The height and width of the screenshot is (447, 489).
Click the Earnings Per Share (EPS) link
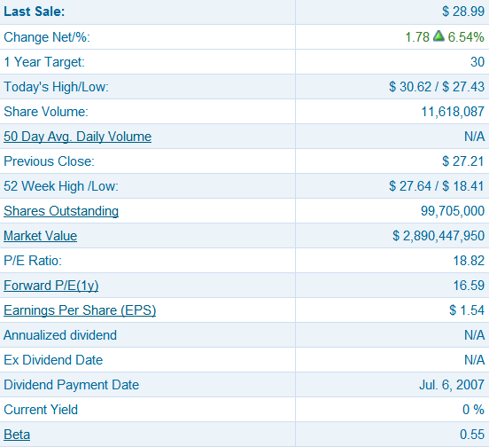[x=80, y=310]
